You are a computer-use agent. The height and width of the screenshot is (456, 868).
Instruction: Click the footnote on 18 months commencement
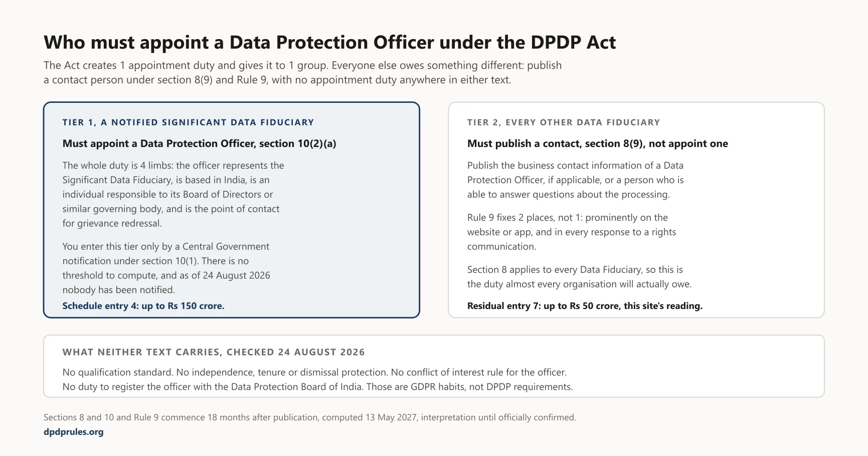point(310,417)
